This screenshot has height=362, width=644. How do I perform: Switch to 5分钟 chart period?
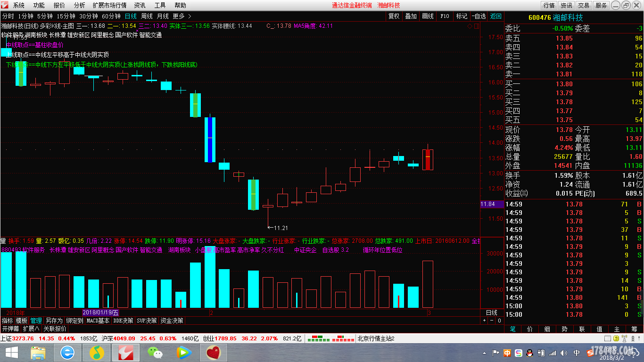(45, 16)
